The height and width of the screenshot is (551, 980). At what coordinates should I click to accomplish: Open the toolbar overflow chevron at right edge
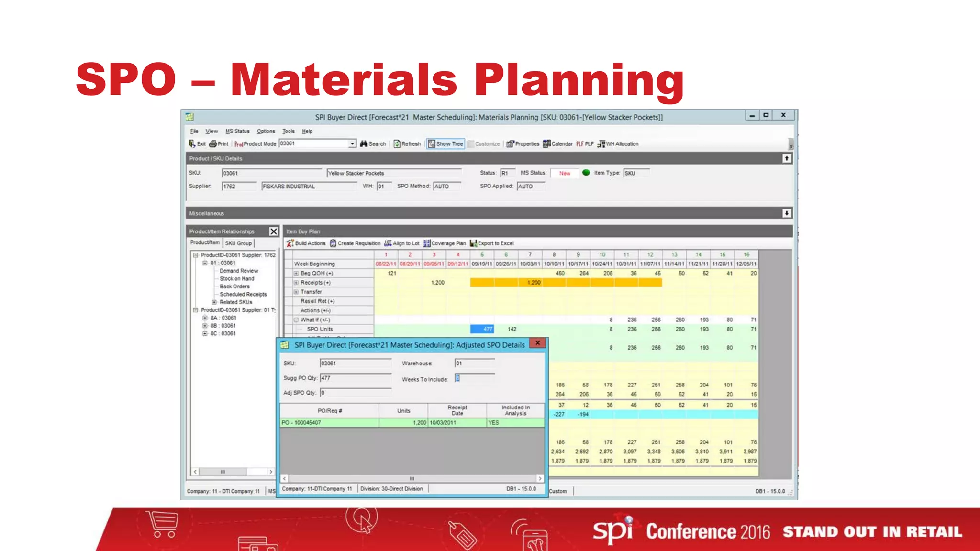[791, 144]
